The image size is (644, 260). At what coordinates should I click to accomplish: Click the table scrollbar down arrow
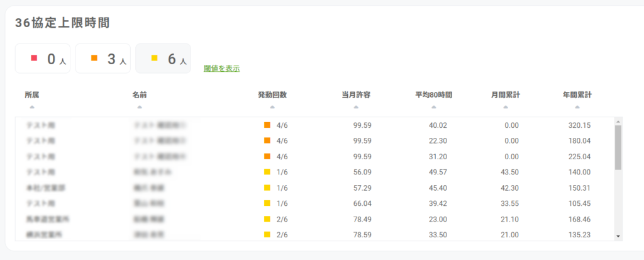[x=618, y=236]
